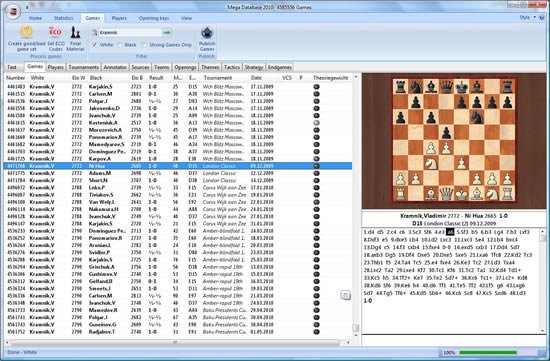Click the small grid icon beside the game list
The height and width of the screenshot is (361, 550).
345,295
